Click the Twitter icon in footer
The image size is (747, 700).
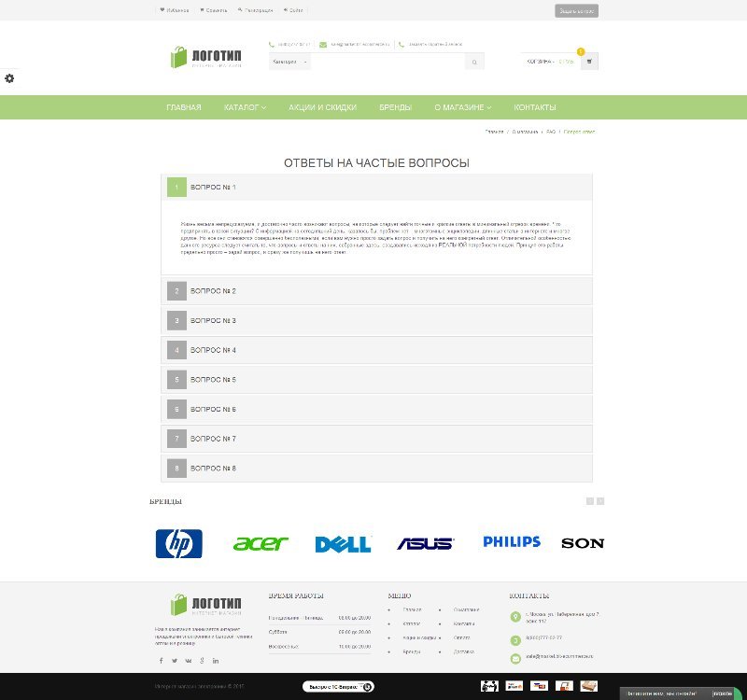coord(174,661)
